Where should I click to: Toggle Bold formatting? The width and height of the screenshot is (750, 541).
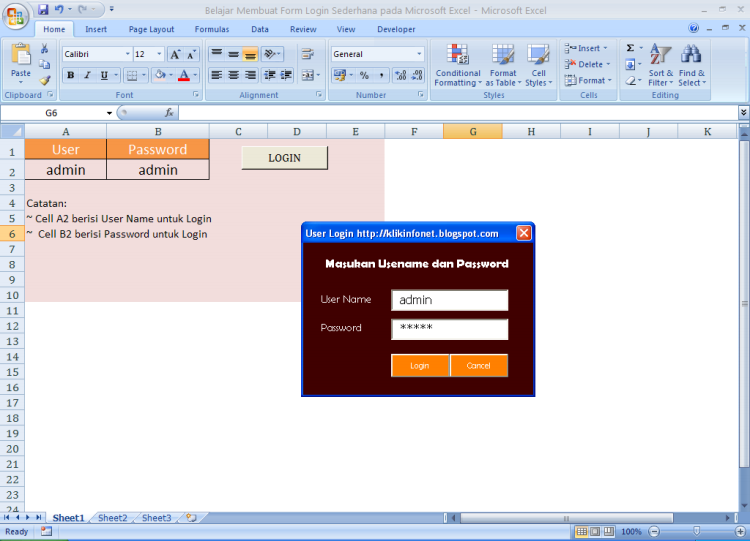pyautogui.click(x=71, y=75)
